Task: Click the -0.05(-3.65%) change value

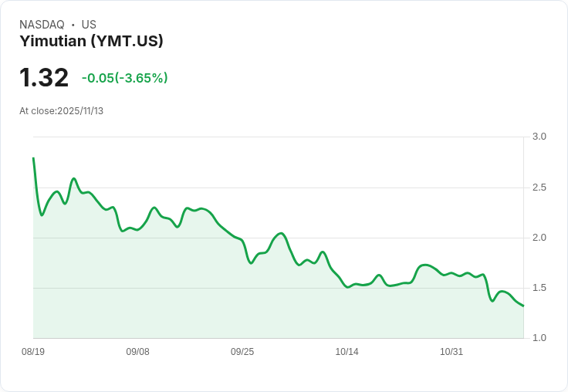Action: click(124, 78)
